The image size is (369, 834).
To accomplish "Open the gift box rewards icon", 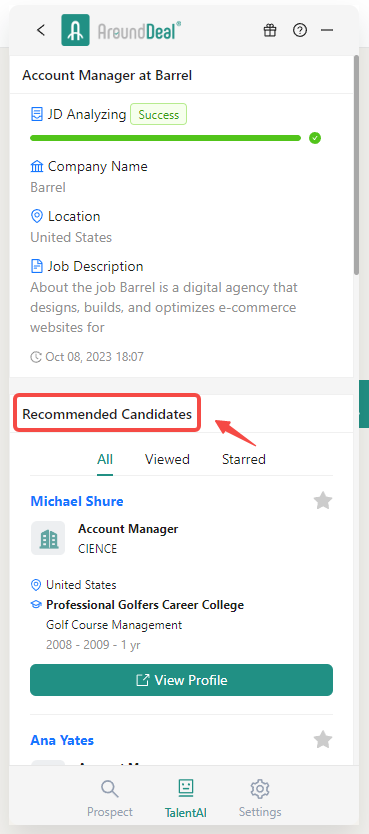I will click(270, 30).
